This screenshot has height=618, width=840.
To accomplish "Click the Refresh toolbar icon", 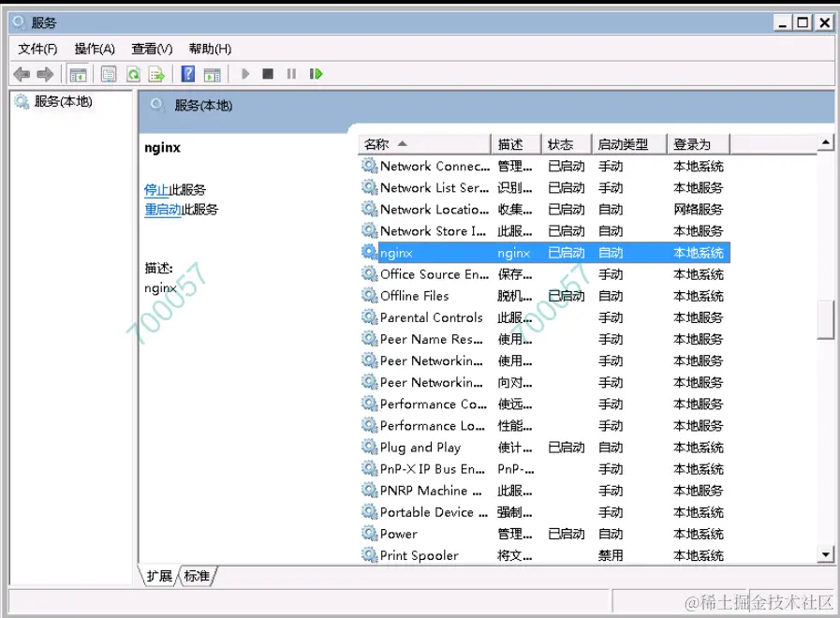I will (x=133, y=74).
